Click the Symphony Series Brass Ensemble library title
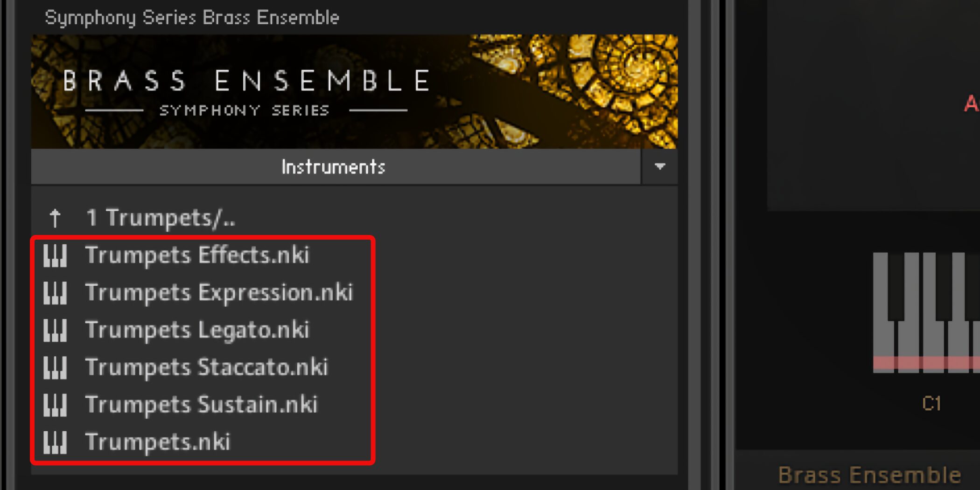Screen dimensions: 980x490 tap(192, 18)
